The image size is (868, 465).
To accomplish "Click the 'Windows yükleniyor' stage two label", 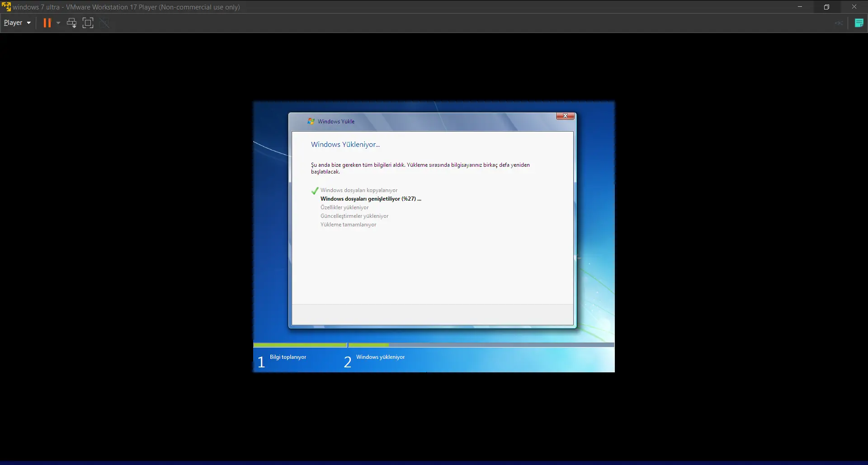I will 380,357.
